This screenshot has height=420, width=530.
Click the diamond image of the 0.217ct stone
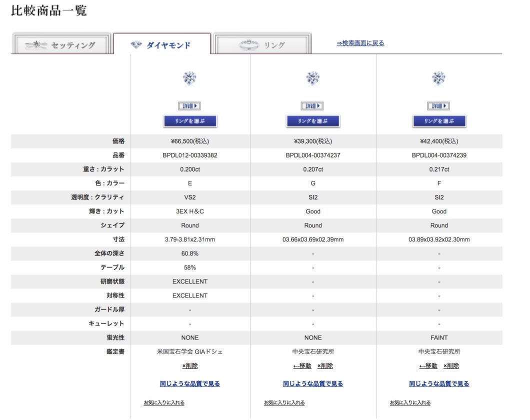click(x=438, y=78)
